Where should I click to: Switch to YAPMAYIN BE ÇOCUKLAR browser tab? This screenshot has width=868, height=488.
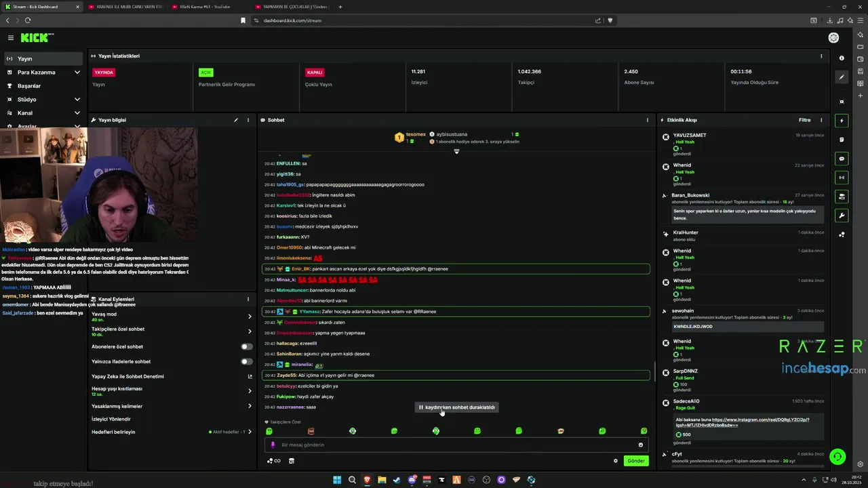[x=292, y=7]
